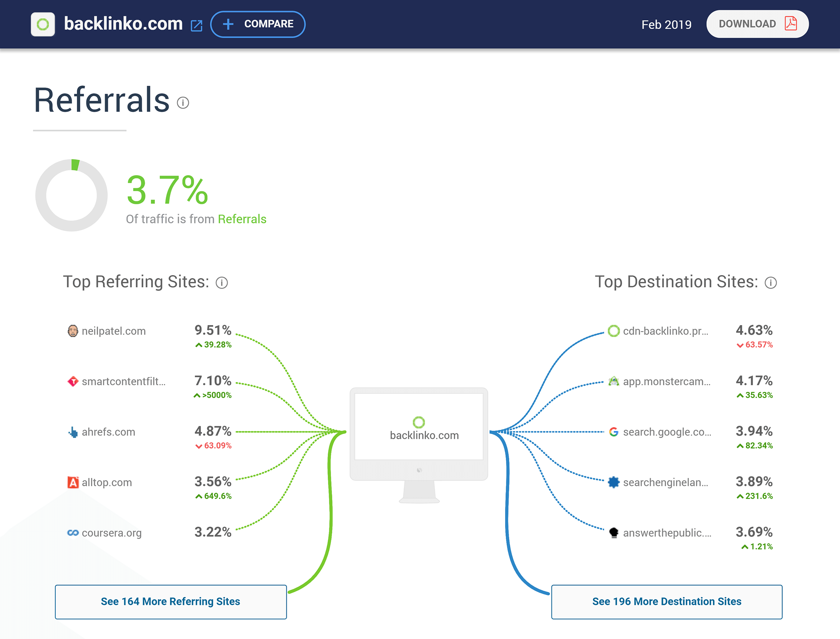Click the 3.69% destination share value
The height and width of the screenshot is (639, 840).
point(754,532)
